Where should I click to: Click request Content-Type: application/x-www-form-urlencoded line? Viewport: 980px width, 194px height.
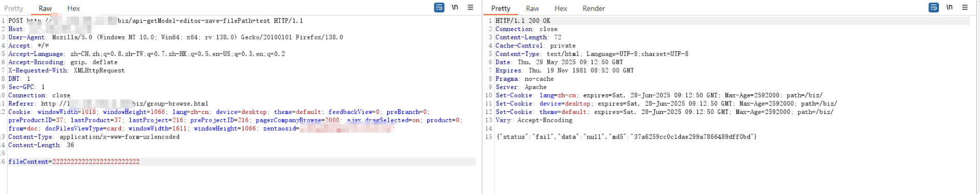pos(94,137)
